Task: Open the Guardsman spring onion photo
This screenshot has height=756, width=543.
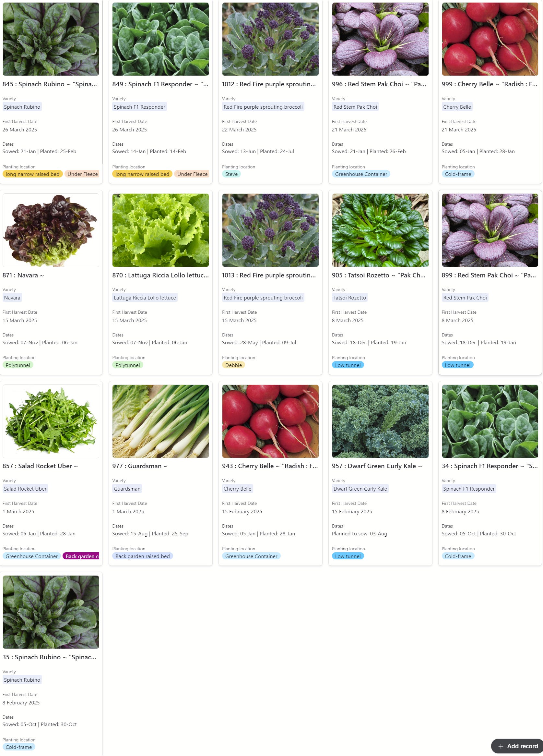Action: pyautogui.click(x=160, y=421)
